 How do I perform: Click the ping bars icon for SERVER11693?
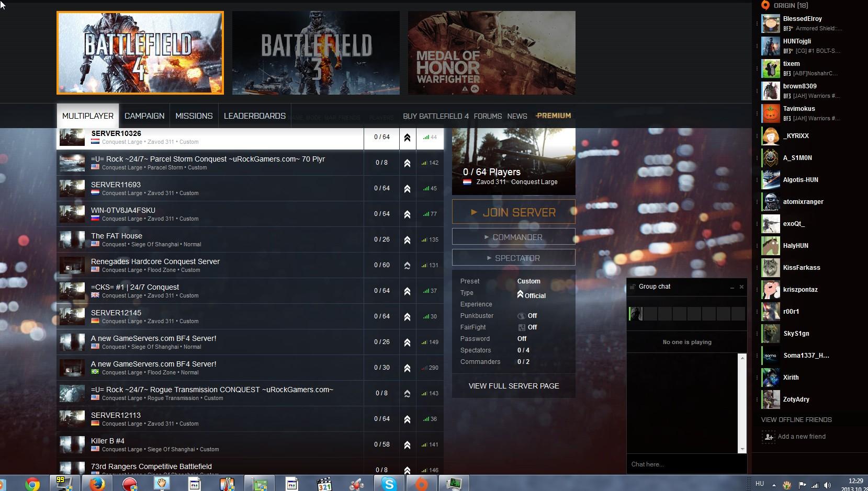pos(426,188)
